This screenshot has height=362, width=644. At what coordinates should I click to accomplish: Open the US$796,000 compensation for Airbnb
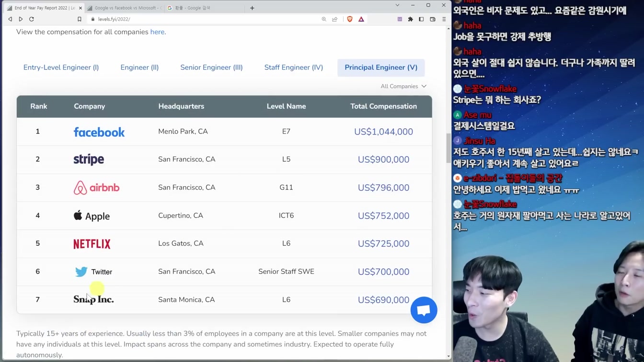[x=384, y=188]
